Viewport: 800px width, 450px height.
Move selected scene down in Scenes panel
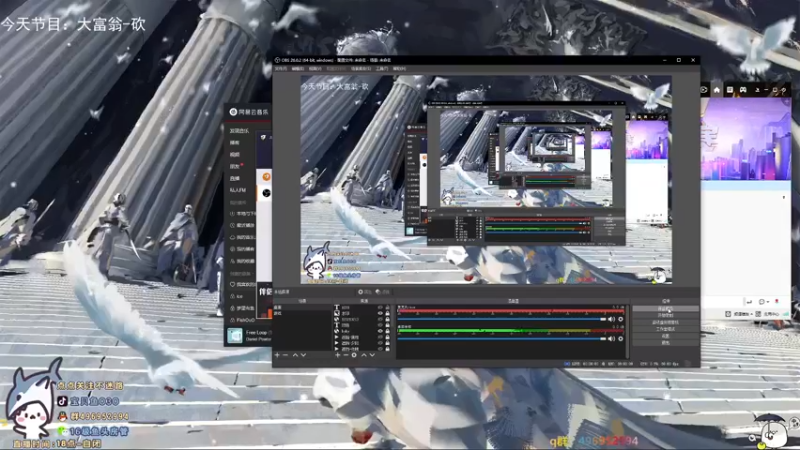pos(303,355)
